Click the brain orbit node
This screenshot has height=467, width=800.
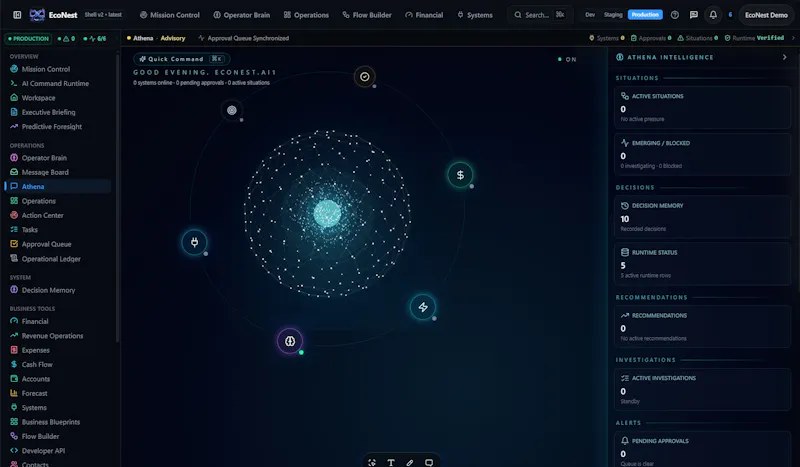tap(290, 341)
